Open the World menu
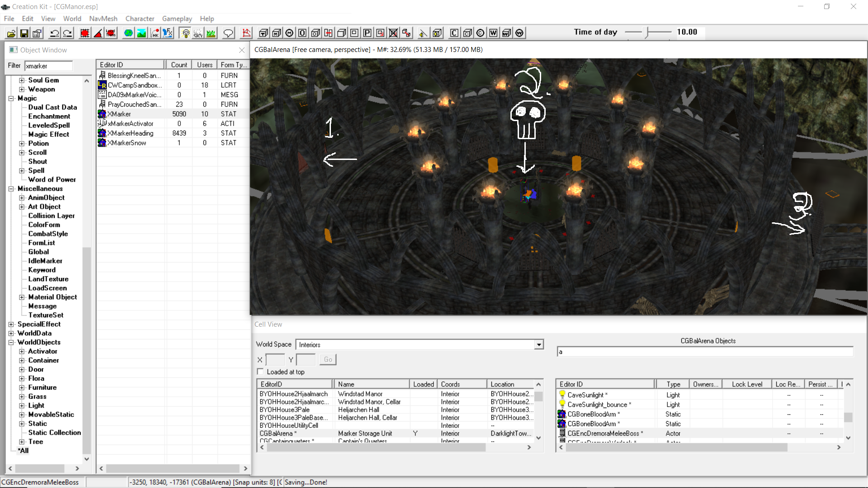Viewport: 868px width, 488px height. [x=72, y=19]
